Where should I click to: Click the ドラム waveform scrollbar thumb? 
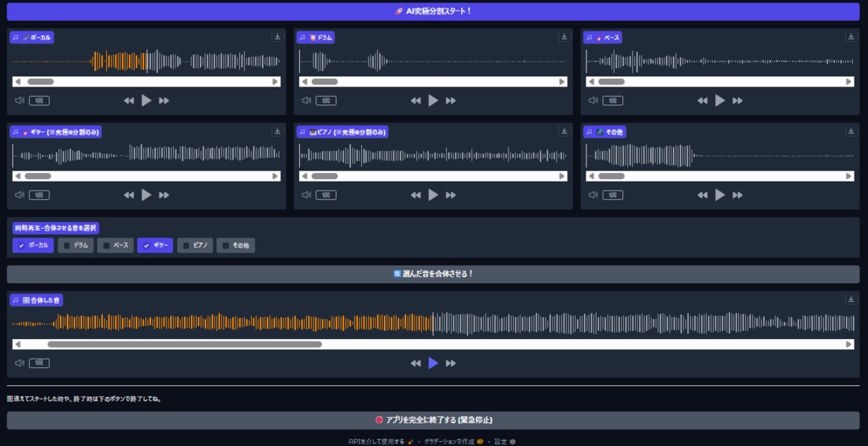point(325,81)
